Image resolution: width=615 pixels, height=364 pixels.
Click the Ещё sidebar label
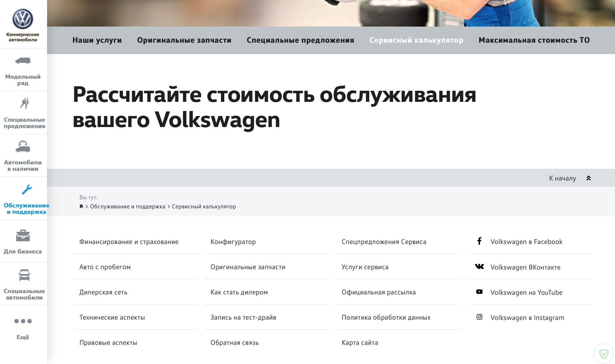[23, 337]
